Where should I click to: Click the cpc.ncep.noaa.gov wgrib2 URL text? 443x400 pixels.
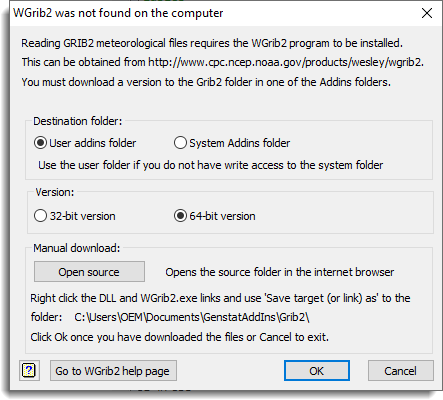point(285,62)
